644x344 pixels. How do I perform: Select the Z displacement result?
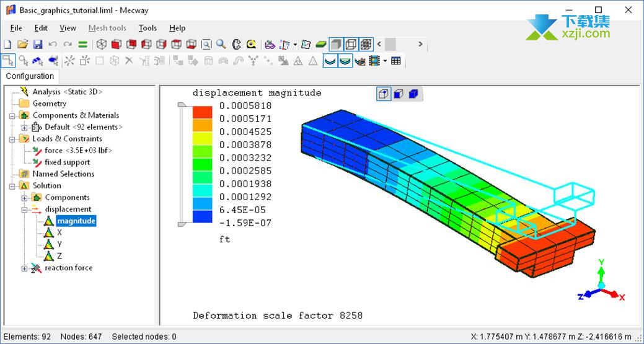coord(60,256)
